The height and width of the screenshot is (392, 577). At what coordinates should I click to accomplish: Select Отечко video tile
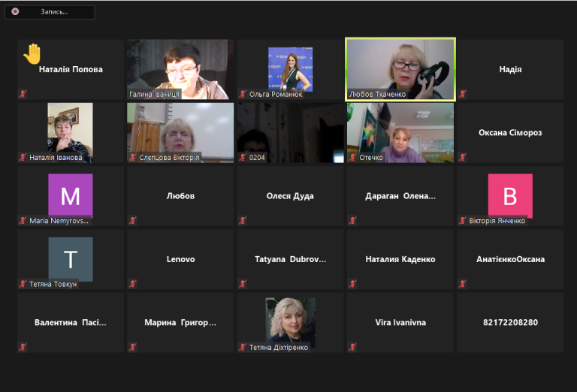point(400,132)
